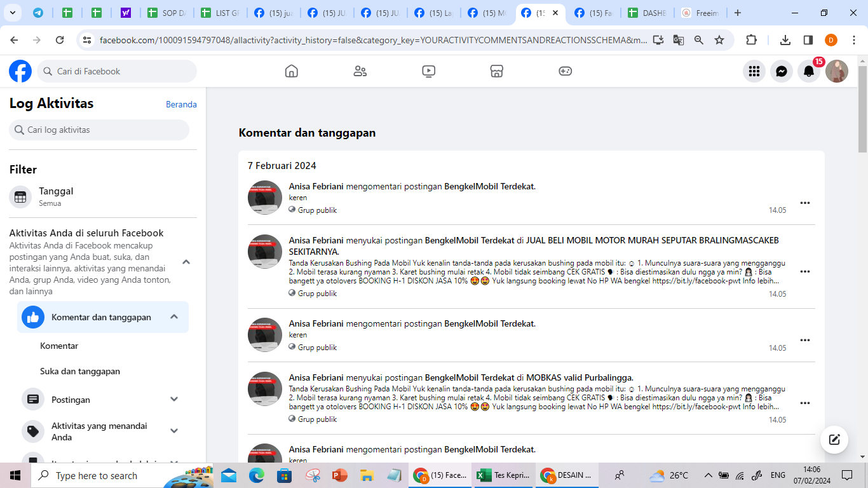Switch to the LIST browser tab

220,13
